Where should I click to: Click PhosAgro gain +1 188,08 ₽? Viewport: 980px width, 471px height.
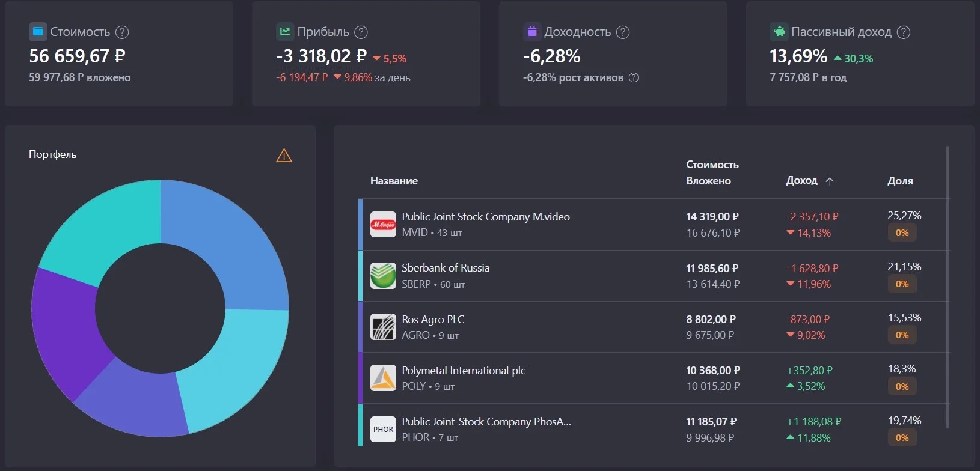click(814, 422)
